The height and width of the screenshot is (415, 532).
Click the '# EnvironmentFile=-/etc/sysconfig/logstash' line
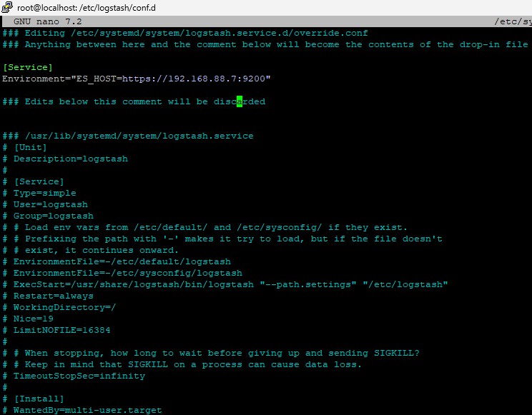click(x=122, y=274)
